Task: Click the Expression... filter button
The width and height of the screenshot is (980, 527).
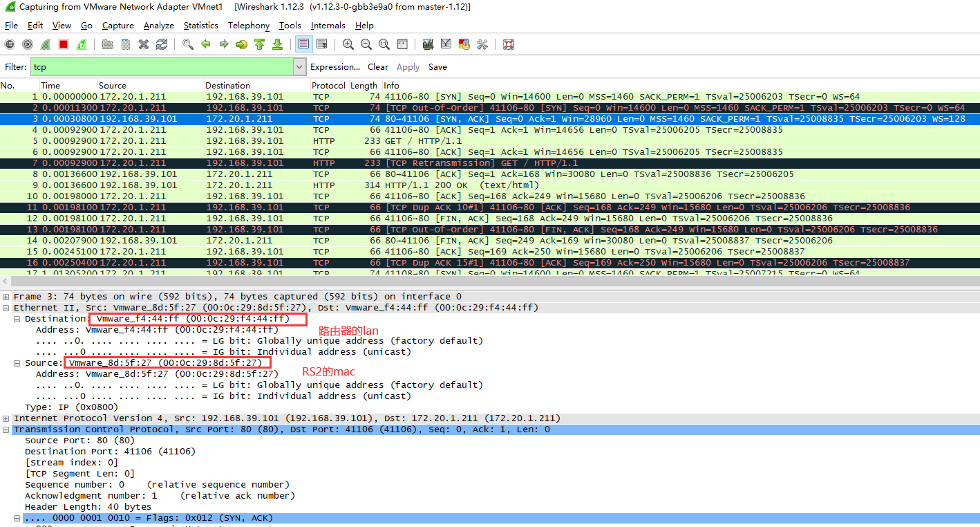Action: coord(335,67)
